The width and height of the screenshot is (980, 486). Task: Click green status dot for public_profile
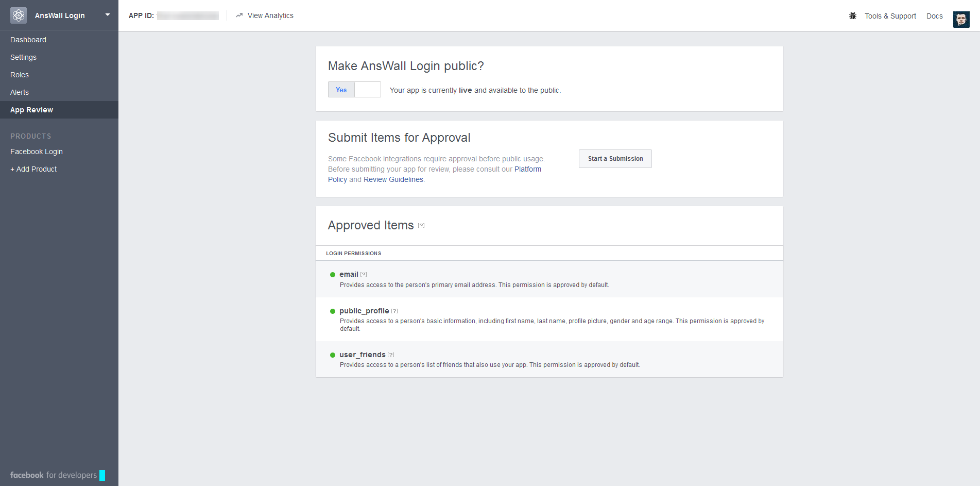333,311
